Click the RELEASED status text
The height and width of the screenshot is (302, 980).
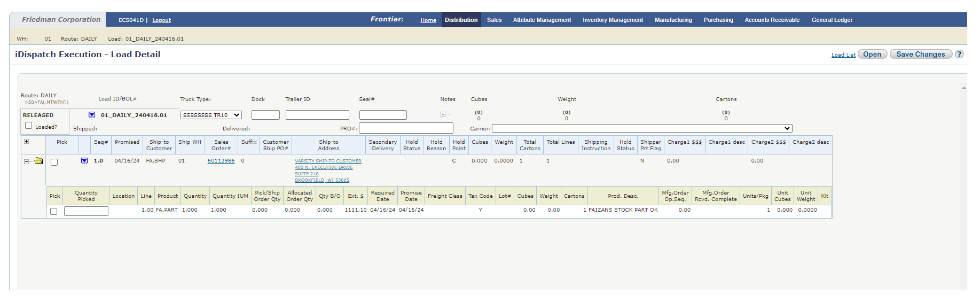pyautogui.click(x=38, y=115)
